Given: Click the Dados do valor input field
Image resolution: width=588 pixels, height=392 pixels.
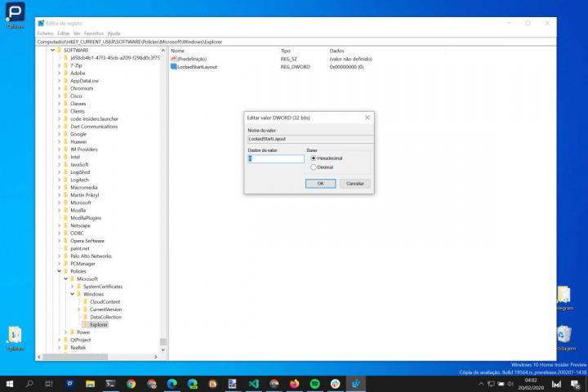Looking at the screenshot, I should 276,158.
